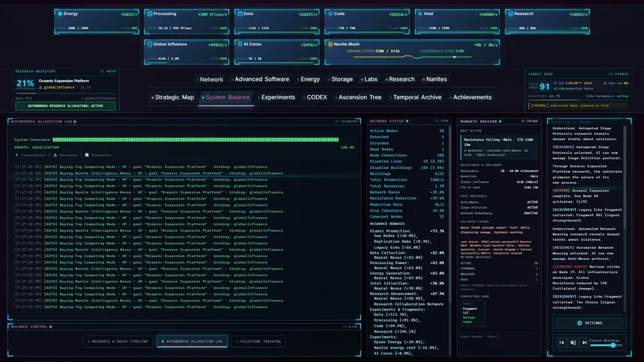
Task: Expand the Telemetry label of allocation log
Action: (346, 121)
